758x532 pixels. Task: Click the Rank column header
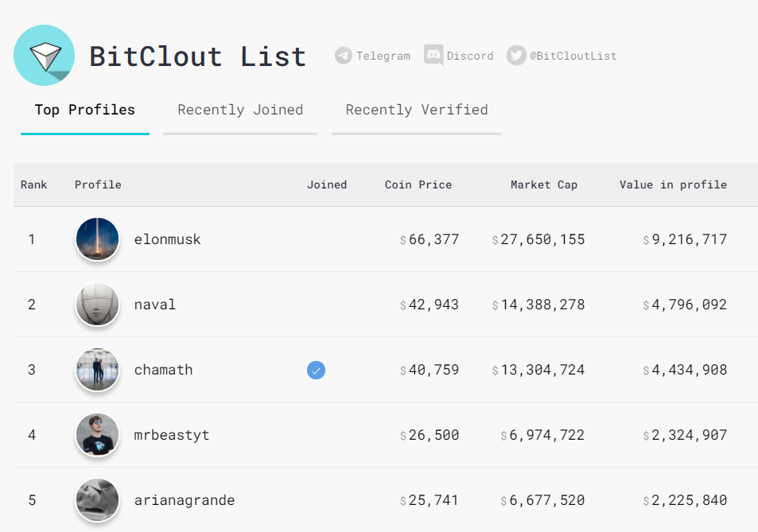pos(34,184)
